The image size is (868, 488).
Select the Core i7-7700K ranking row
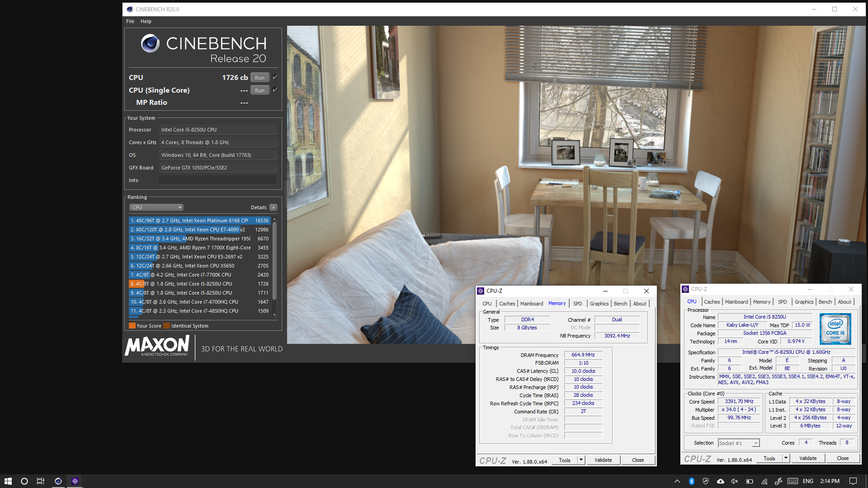(199, 275)
